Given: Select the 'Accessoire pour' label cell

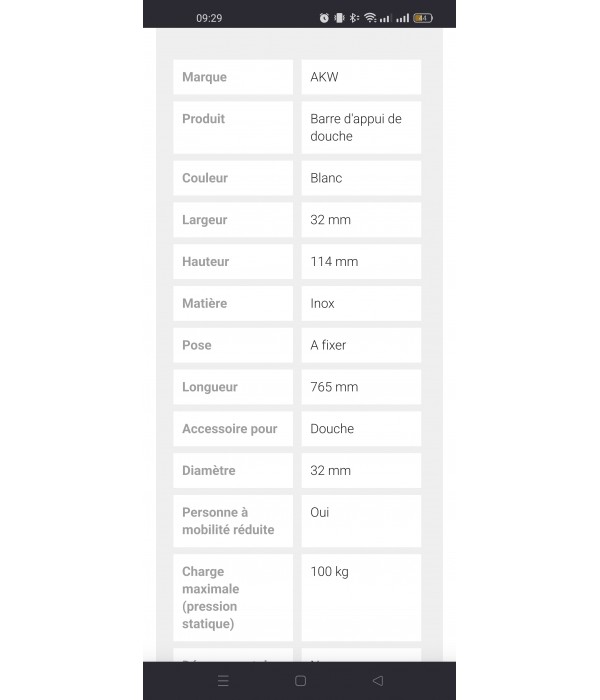Looking at the screenshot, I should (233, 430).
